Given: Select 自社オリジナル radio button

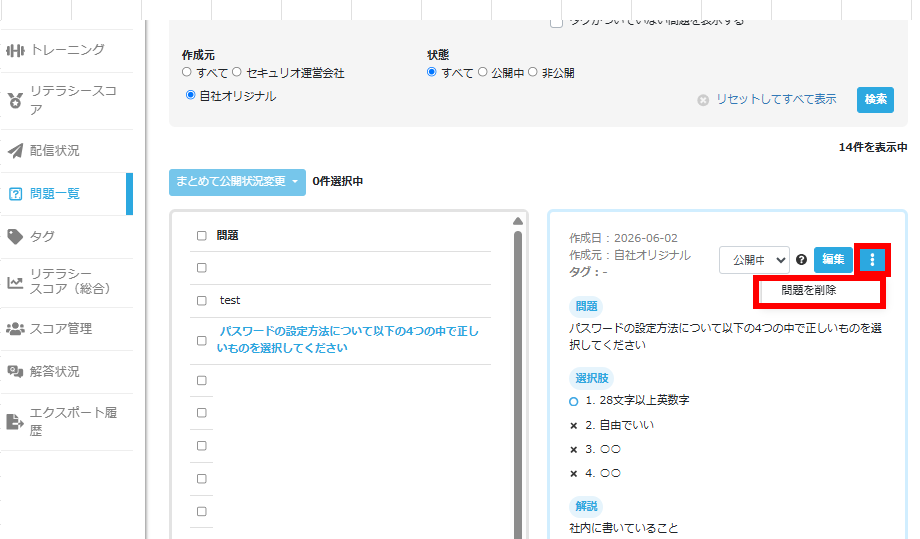Looking at the screenshot, I should click(x=190, y=95).
